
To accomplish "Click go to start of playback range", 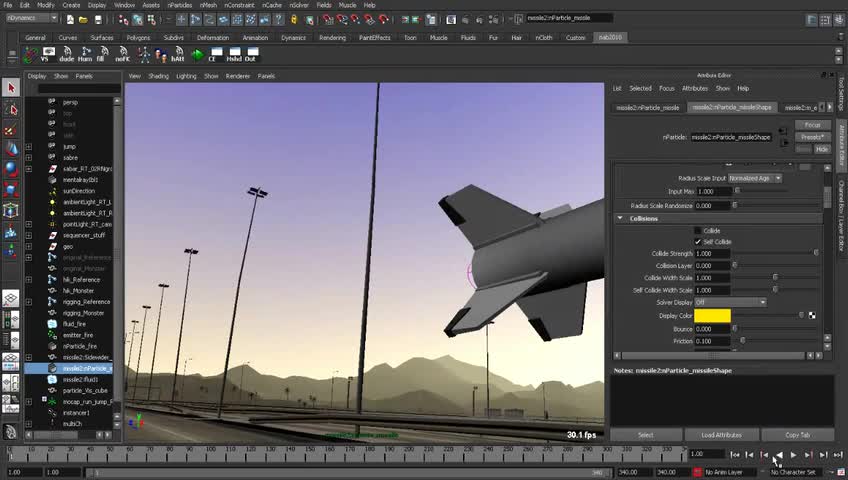I will click(734, 455).
